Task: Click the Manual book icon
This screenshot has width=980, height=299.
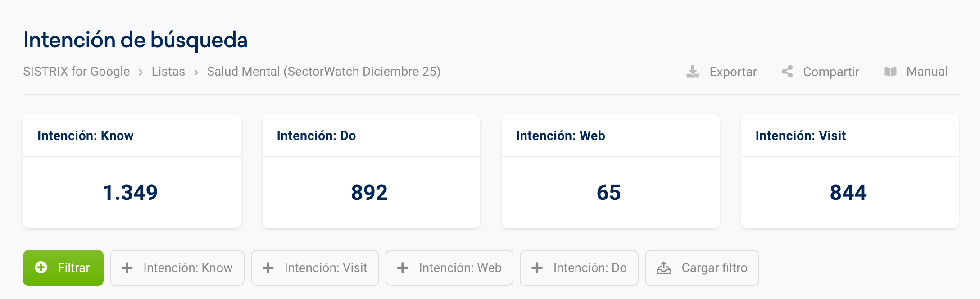Action: (889, 72)
